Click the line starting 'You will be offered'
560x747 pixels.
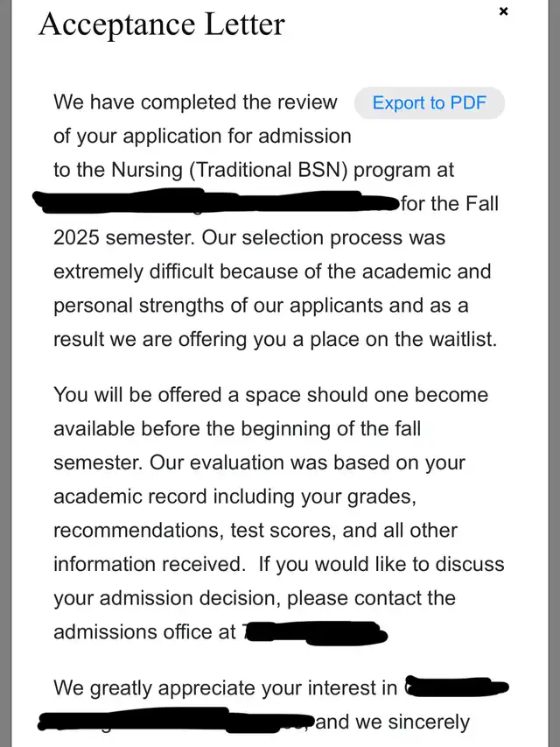270,395
